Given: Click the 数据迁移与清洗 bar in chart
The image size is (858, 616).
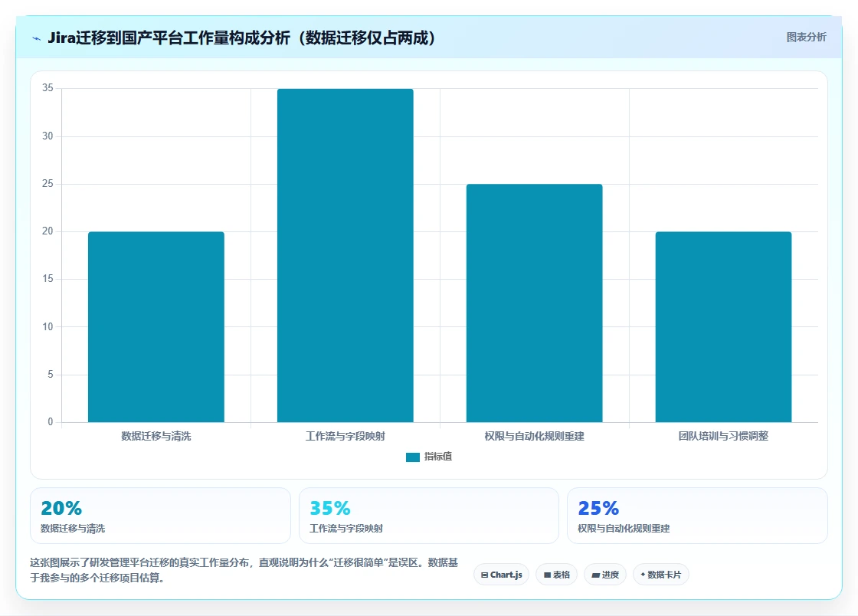Looking at the screenshot, I should coord(156,326).
